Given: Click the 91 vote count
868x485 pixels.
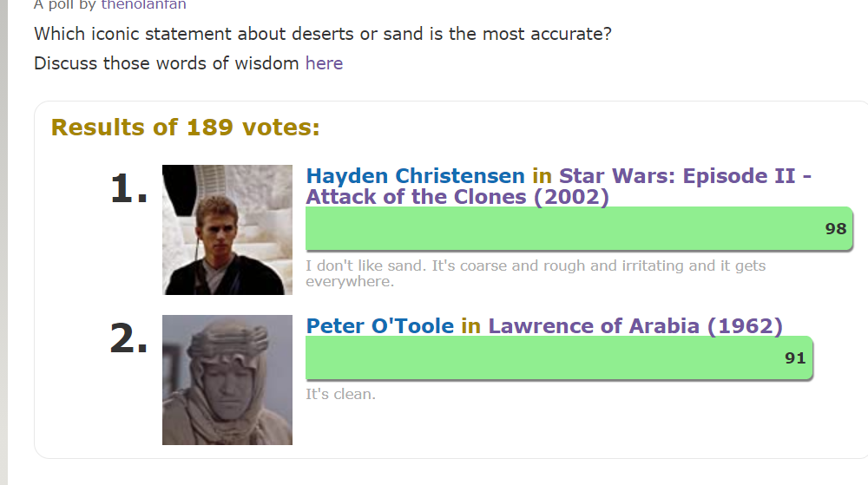Looking at the screenshot, I should click(x=795, y=357).
